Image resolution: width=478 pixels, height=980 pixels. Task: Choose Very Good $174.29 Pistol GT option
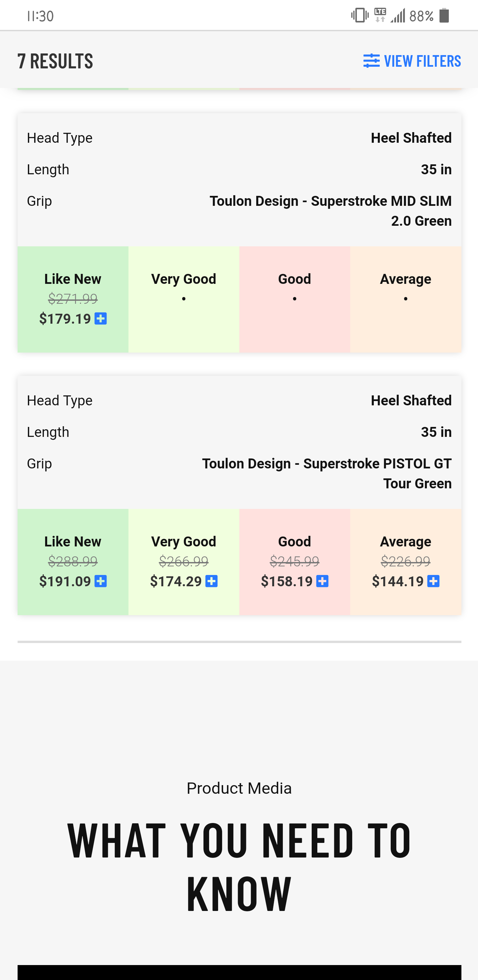(x=184, y=561)
